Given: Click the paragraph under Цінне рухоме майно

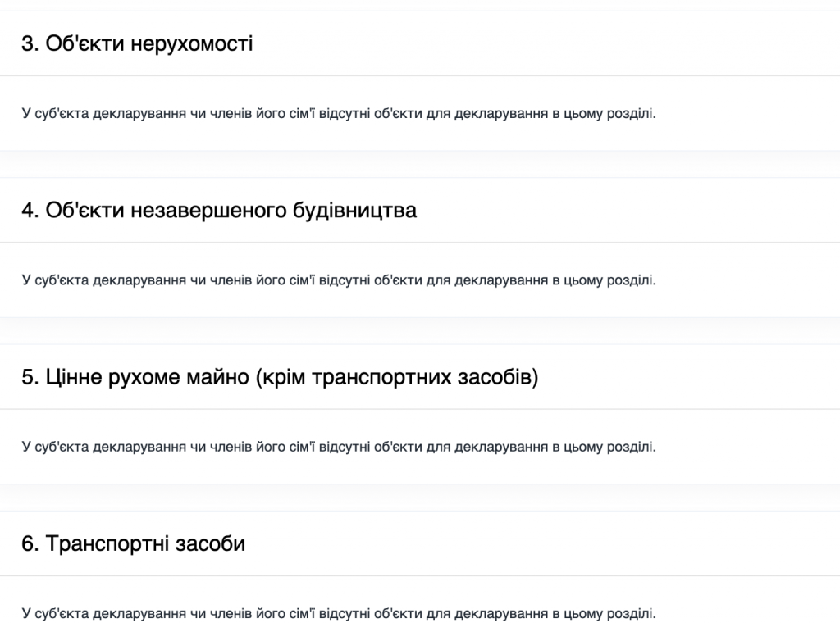Looking at the screenshot, I should 339,448.
